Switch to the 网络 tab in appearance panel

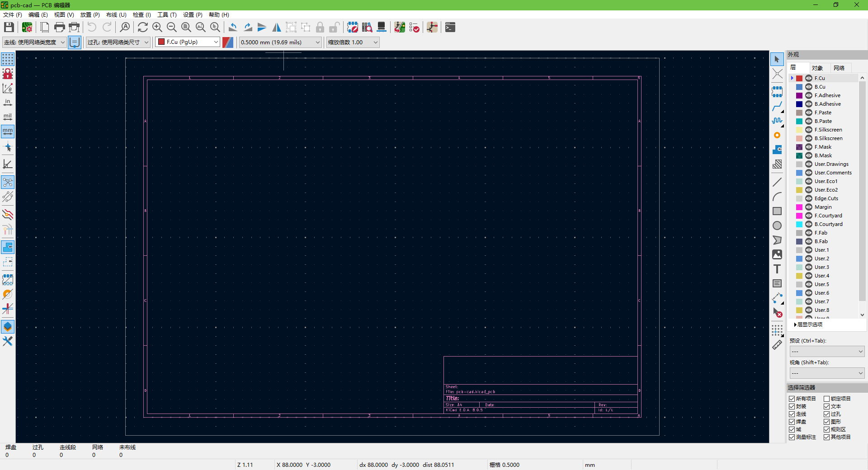pyautogui.click(x=839, y=68)
